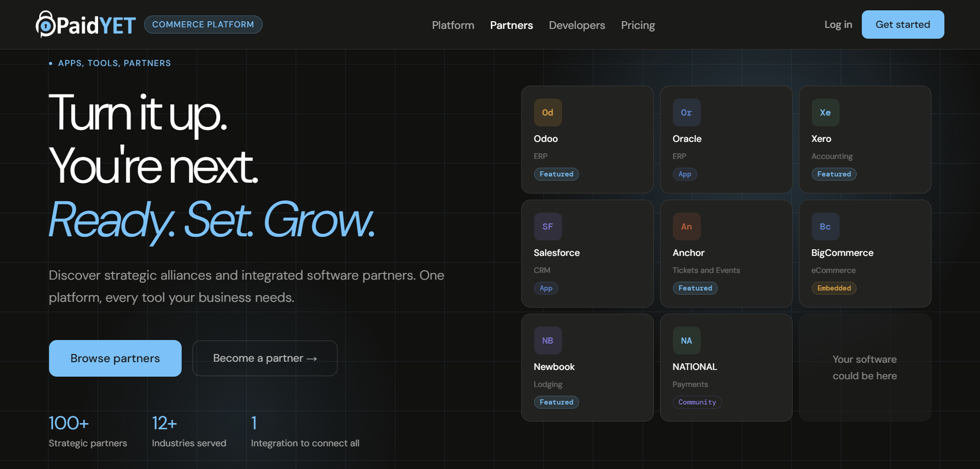The height and width of the screenshot is (469, 980).
Task: Click the 'CRM' category label
Action: tap(542, 270)
